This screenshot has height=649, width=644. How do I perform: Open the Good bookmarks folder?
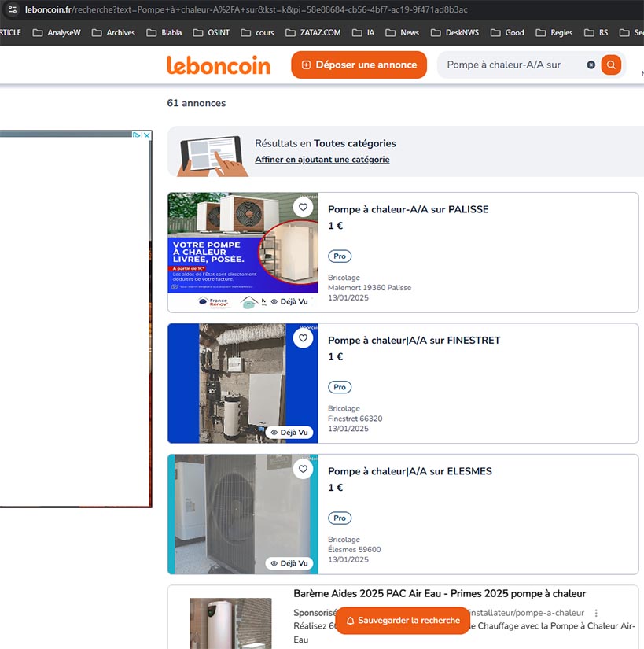(x=507, y=33)
